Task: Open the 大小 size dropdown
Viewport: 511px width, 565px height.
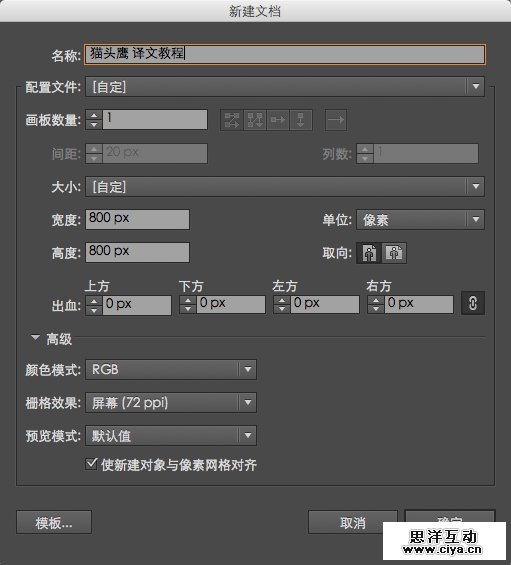Action: click(x=285, y=187)
